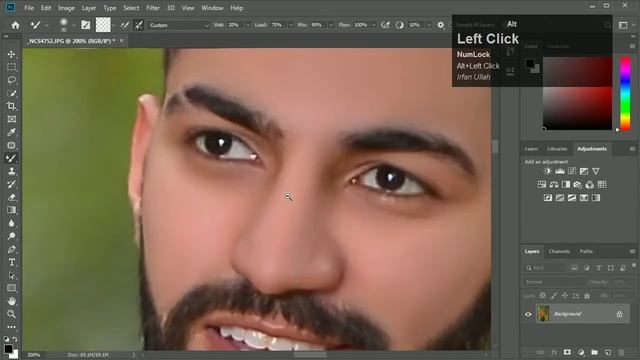Open the Flow percentage slider arrow
Image resolution: width=640 pixels, height=360 pixels.
coord(373,25)
